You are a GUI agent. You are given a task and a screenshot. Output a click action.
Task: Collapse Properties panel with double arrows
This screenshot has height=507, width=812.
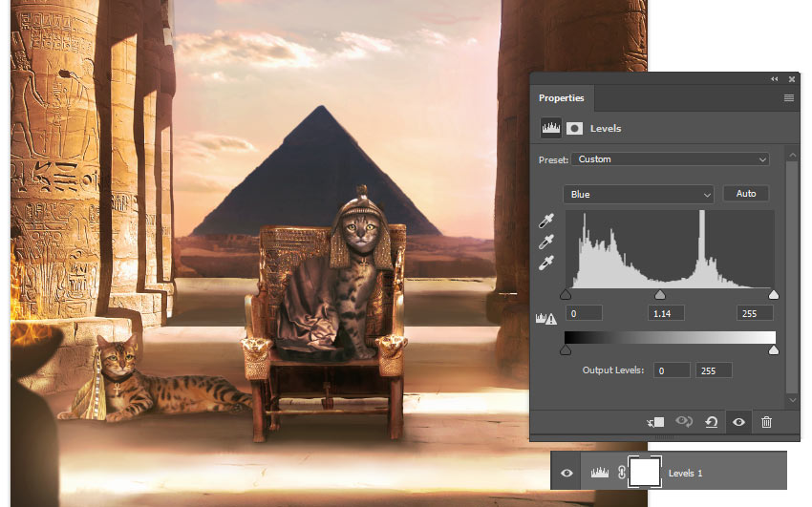(774, 79)
